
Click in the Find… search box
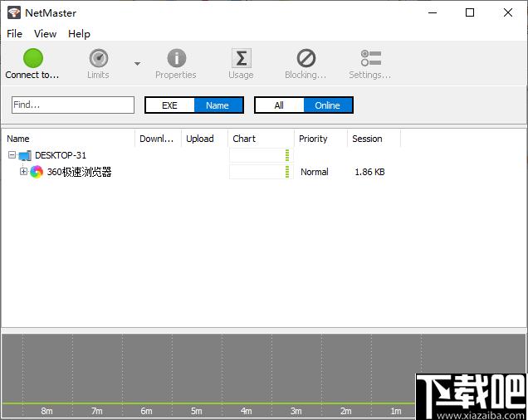coord(73,105)
